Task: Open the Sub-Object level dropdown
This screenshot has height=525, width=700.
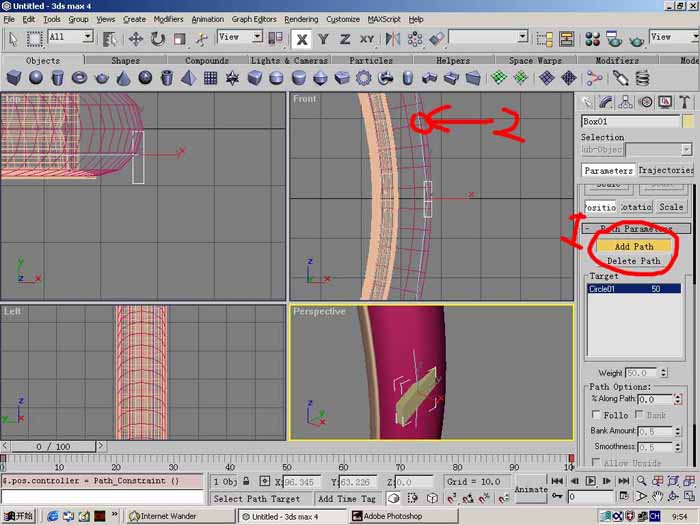Action: 687,150
